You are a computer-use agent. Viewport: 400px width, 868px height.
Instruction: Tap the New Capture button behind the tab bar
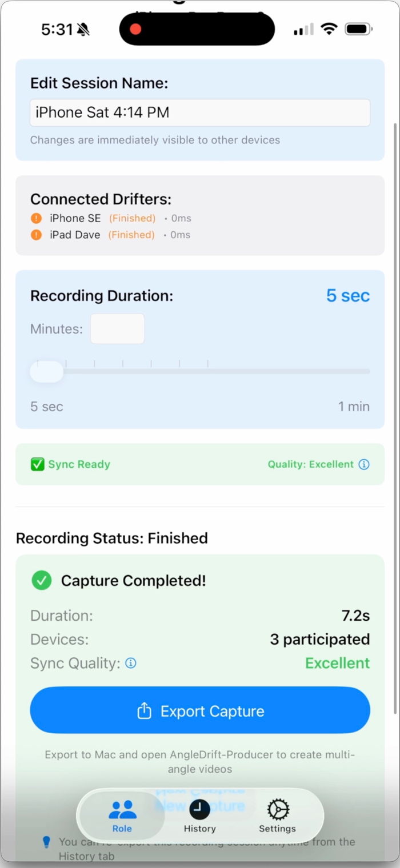(x=200, y=805)
